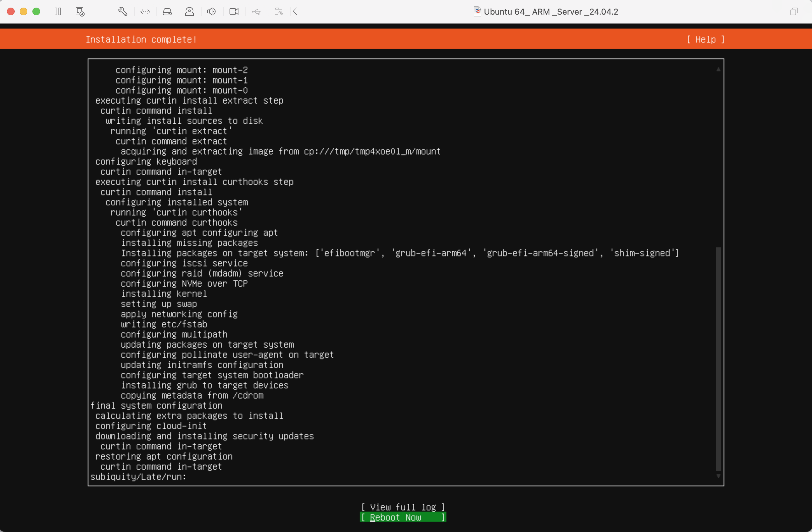Viewport: 812px width, 532px height.
Task: Click the 'writing etc/fstab' log line
Action: [164, 324]
